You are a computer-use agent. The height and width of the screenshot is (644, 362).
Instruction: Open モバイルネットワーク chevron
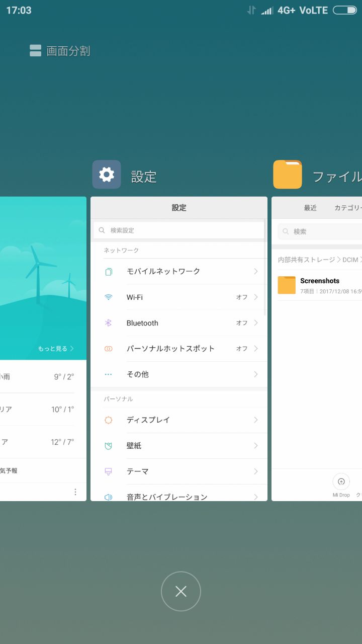[x=255, y=272]
